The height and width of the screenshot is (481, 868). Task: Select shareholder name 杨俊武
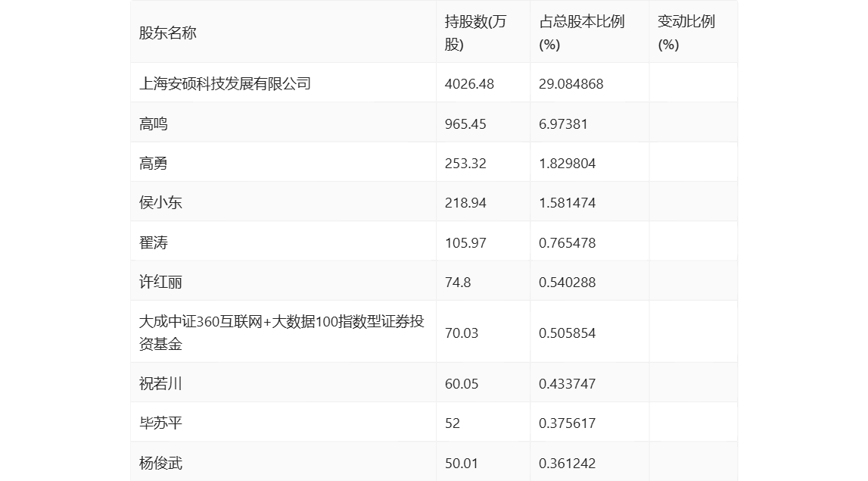coord(160,464)
